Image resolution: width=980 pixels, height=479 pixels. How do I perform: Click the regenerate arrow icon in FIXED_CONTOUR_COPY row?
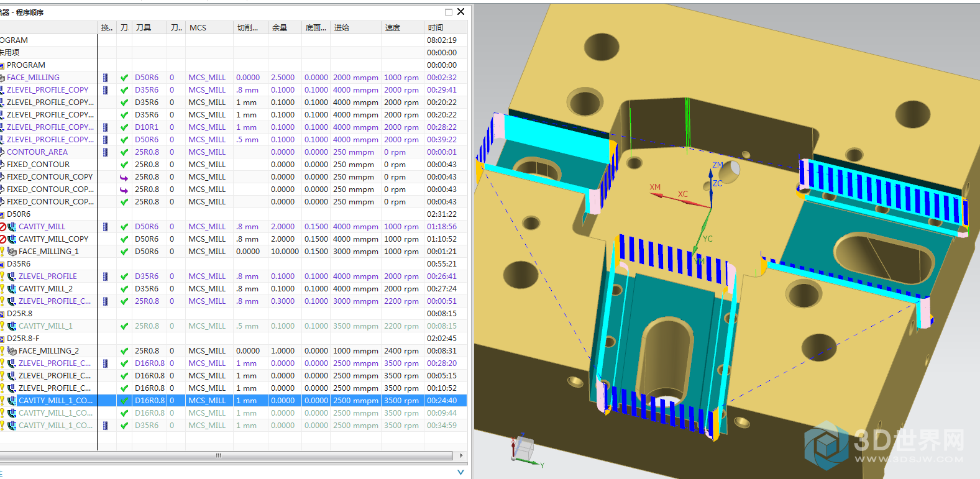point(124,177)
